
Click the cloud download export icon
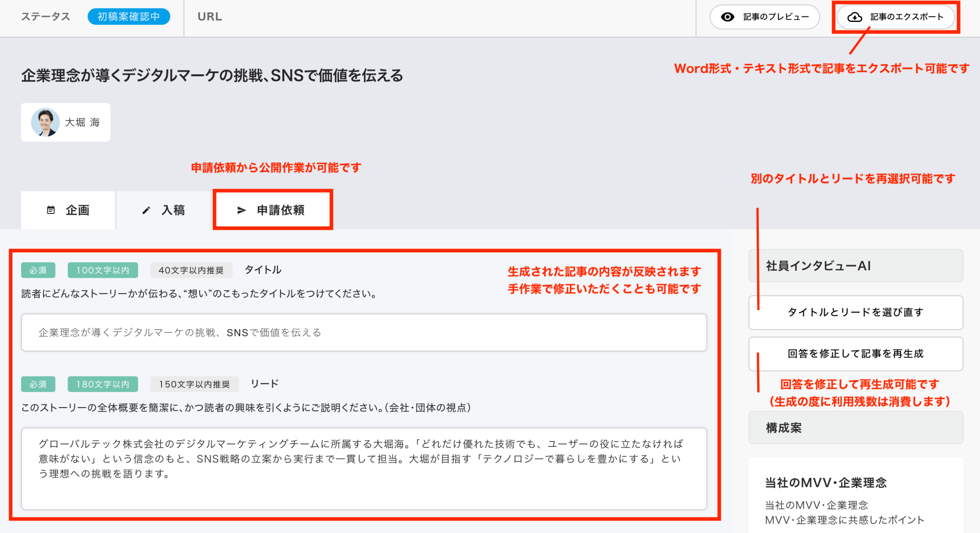coord(855,17)
